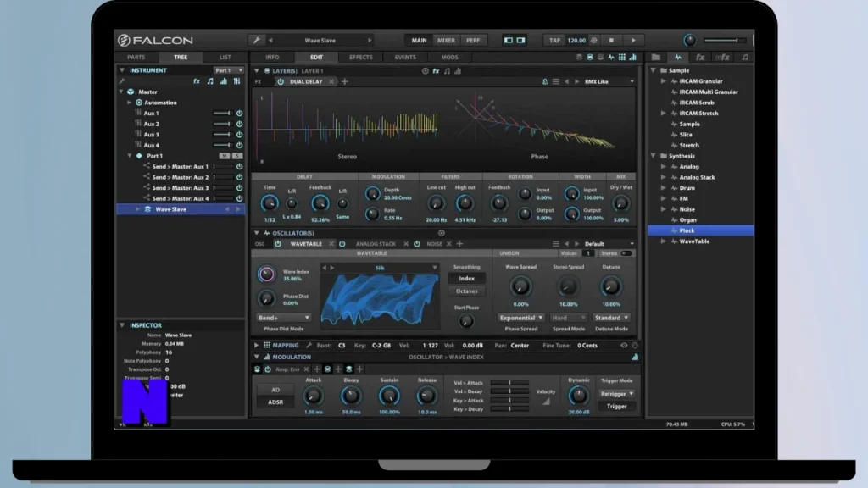Toggle right sidebar panel view icon
Screen dimensions: 868x488
point(521,40)
